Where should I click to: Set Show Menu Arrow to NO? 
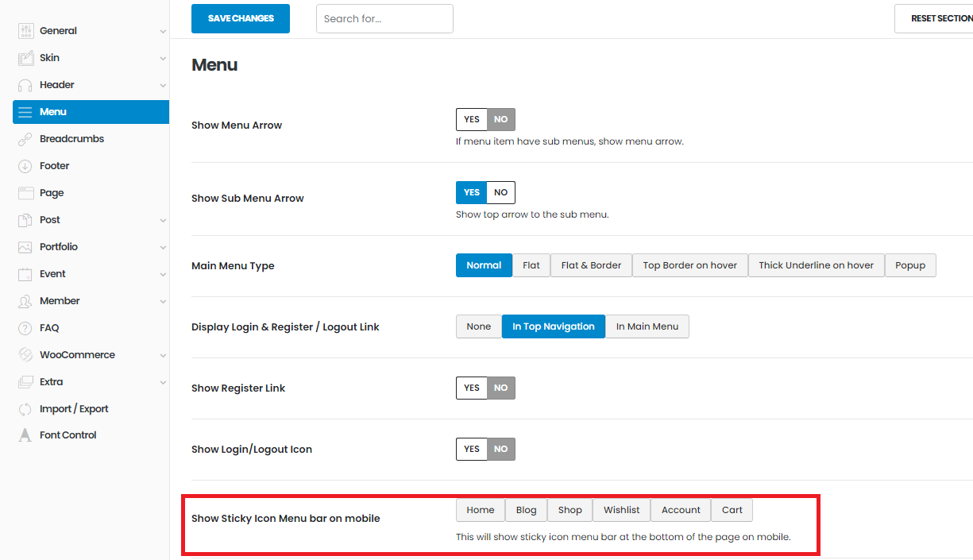501,119
